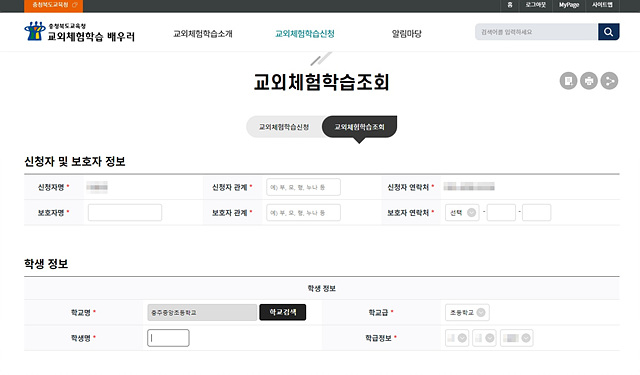Click the 신청자 및 보호자 정보 heading
Image resolution: width=640 pixels, height=375 pixels.
click(x=75, y=162)
